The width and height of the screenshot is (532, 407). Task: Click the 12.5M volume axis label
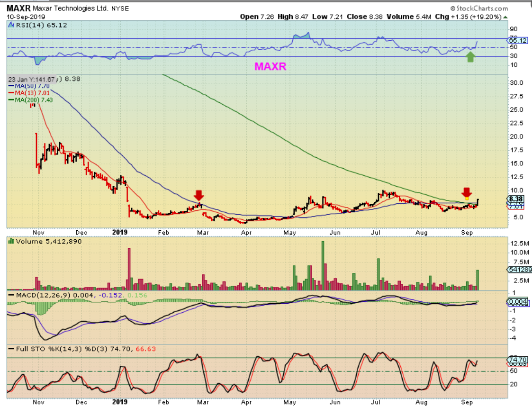click(x=520, y=244)
